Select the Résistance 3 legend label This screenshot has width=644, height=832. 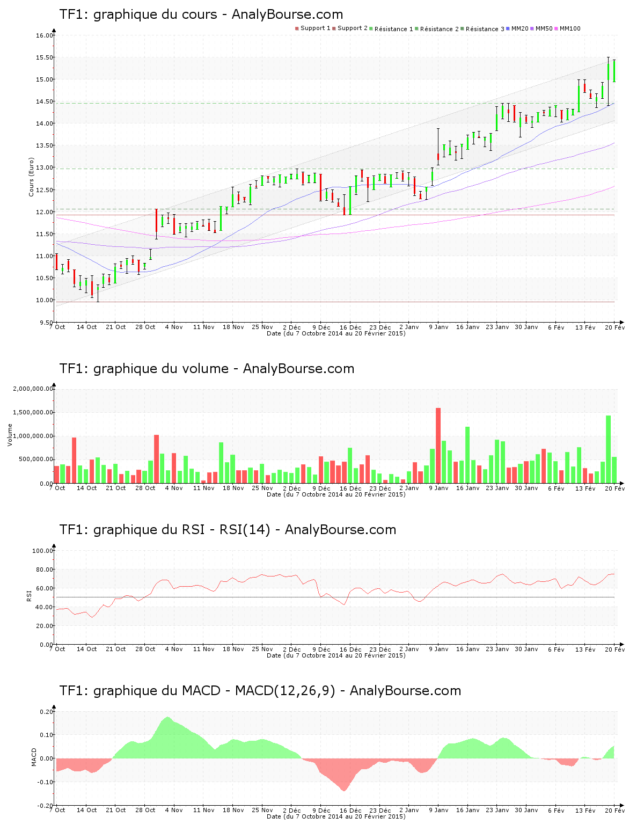(x=485, y=29)
